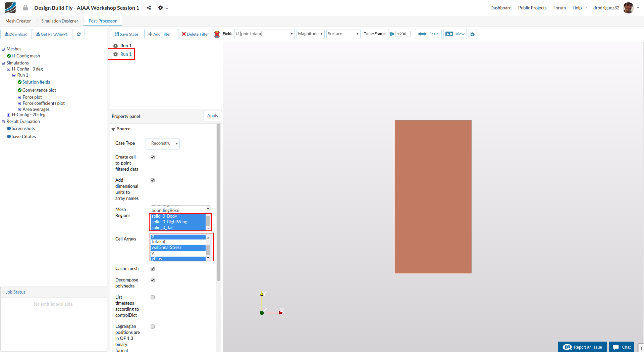Collapse the Meshes tree node
The width and height of the screenshot is (644, 352).
coord(3,49)
